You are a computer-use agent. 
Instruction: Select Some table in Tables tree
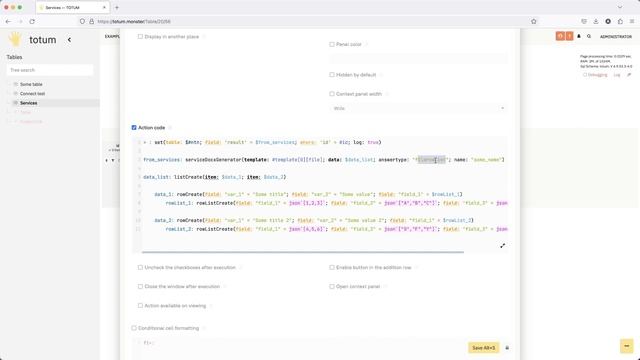point(31,84)
